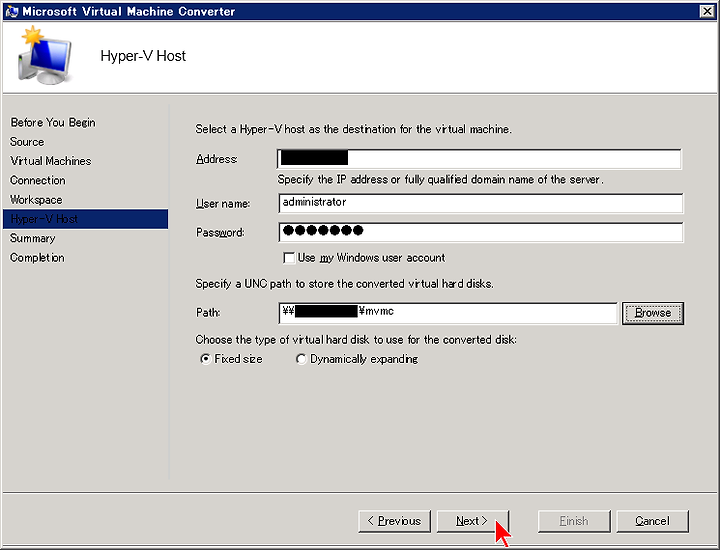
Task: Click the 'Specify the IP address' hint text
Action: [x=440, y=180]
